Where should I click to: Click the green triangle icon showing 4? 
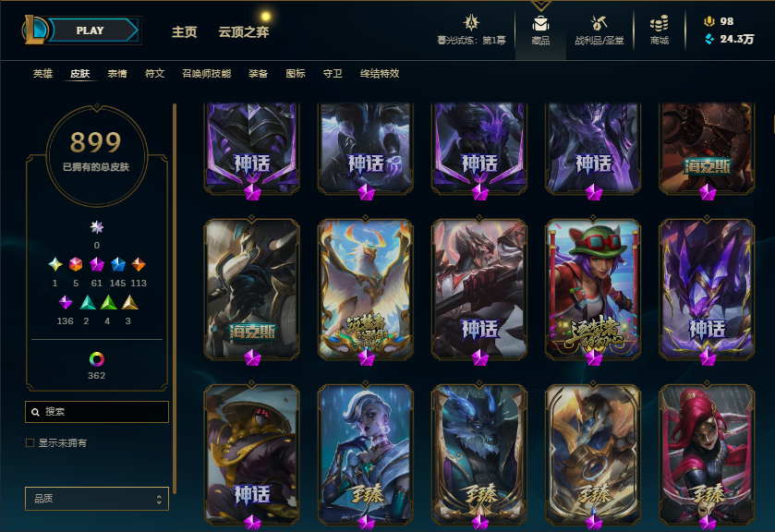point(108,302)
